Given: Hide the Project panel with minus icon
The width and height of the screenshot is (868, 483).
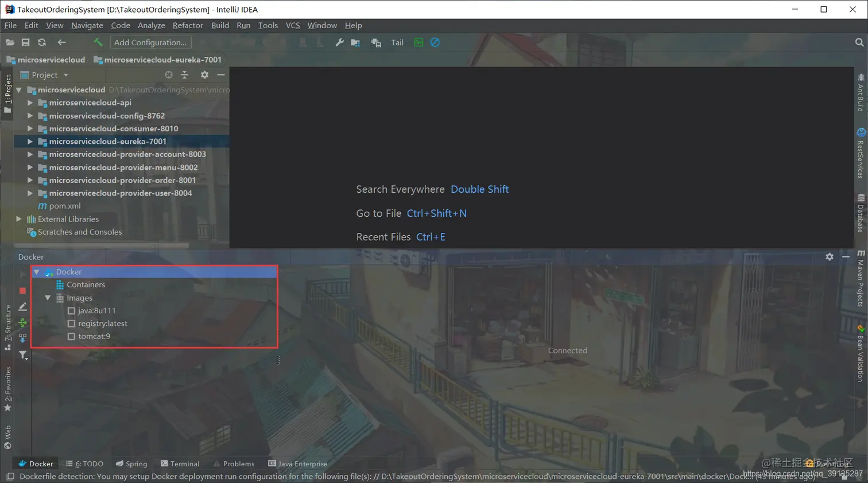Looking at the screenshot, I should (x=220, y=75).
